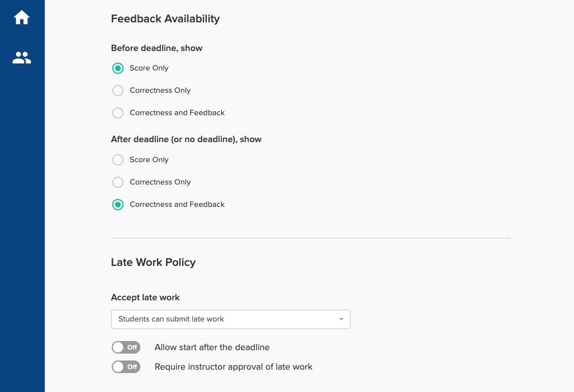Click the divider line above Late Work Policy
This screenshot has width=574, height=392.
310,238
